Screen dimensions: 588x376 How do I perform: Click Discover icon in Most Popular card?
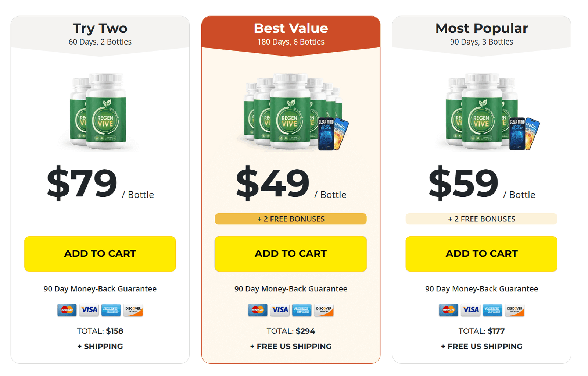coord(514,310)
